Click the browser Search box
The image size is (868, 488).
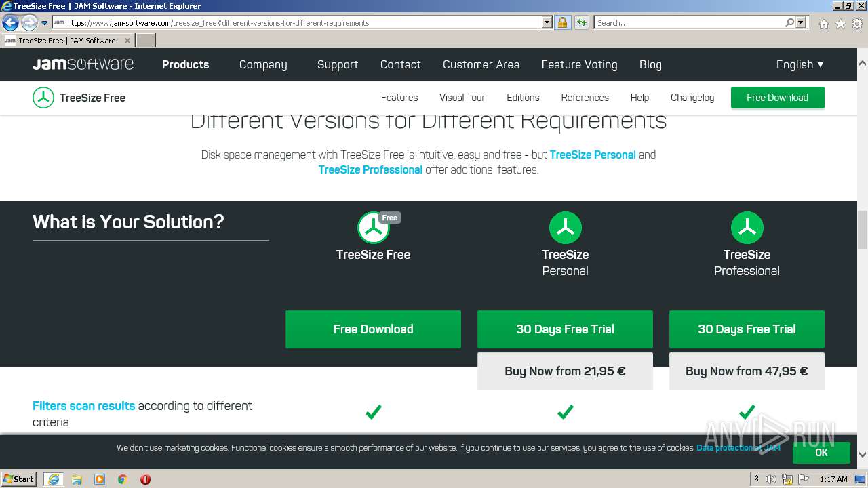(690, 22)
